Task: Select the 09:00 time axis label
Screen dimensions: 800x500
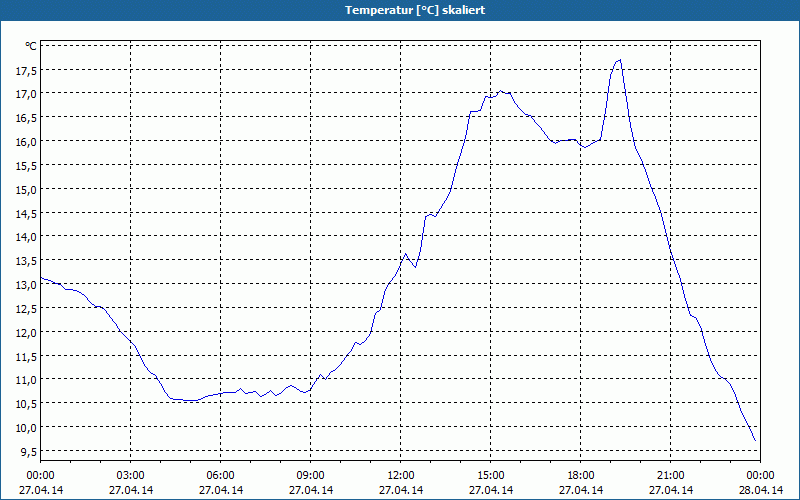Action: click(310, 476)
